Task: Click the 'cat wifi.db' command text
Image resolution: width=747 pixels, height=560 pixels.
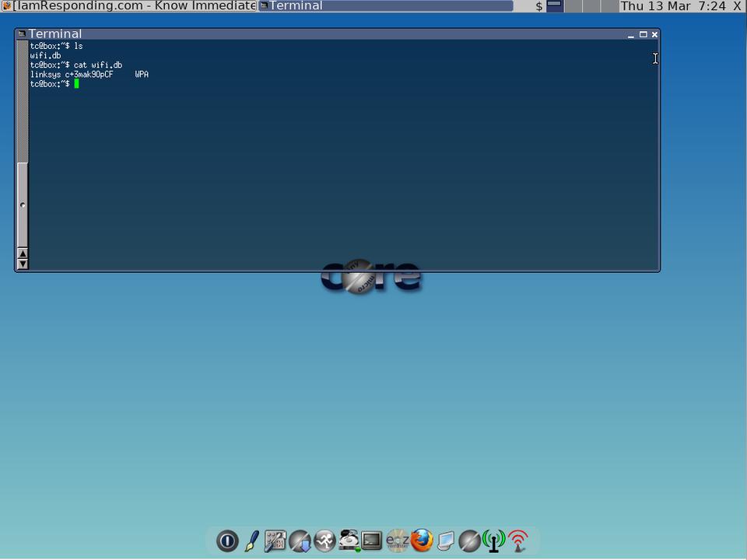Action: [98, 65]
